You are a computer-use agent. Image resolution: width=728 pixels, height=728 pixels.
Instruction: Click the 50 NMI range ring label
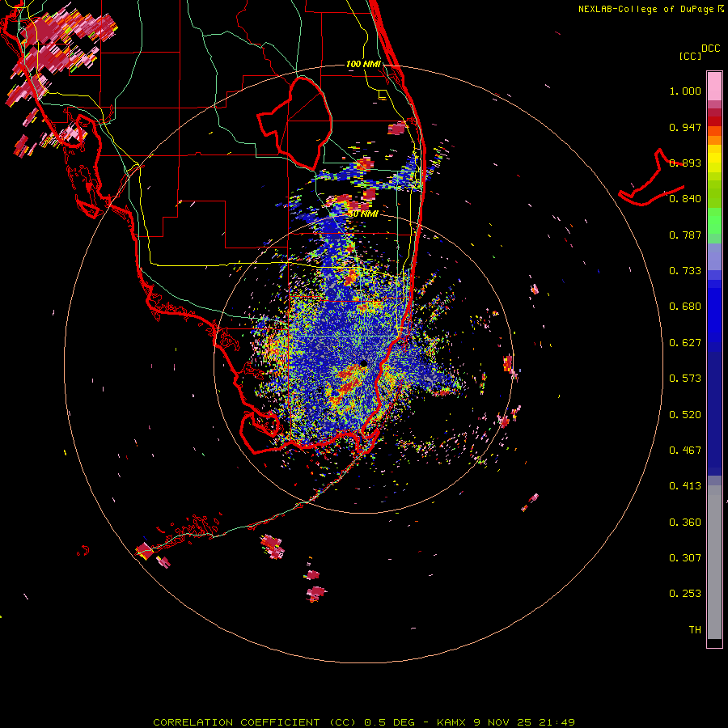363,214
